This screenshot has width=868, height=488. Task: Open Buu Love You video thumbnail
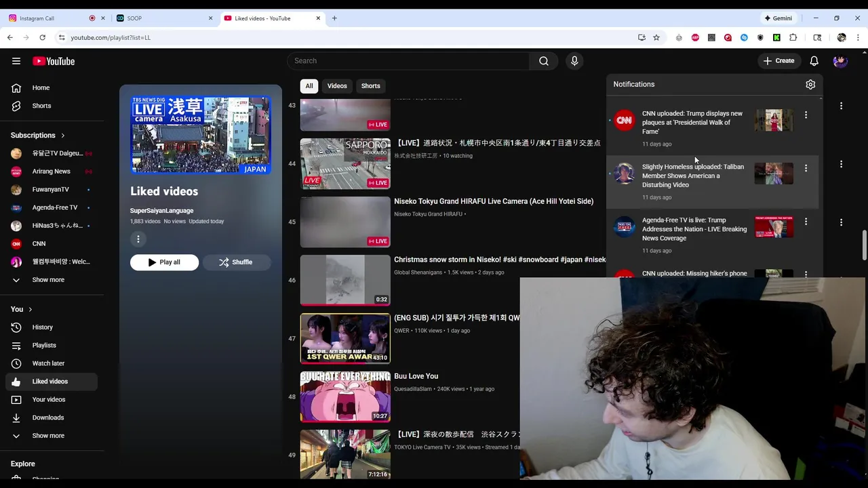(345, 397)
